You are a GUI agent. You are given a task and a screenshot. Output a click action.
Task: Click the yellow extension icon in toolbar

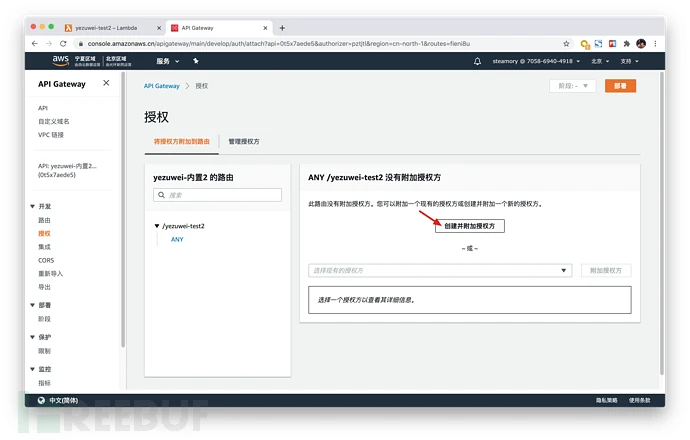click(x=585, y=44)
